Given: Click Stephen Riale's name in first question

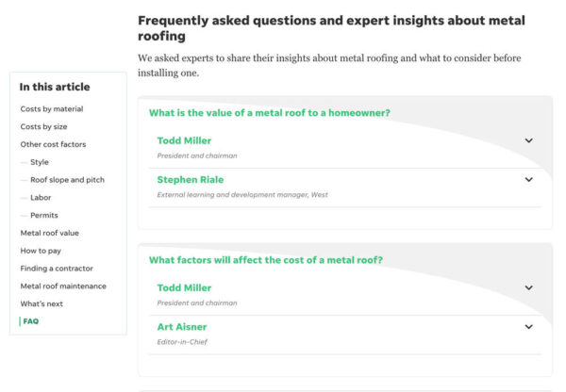Looking at the screenshot, I should [x=191, y=180].
